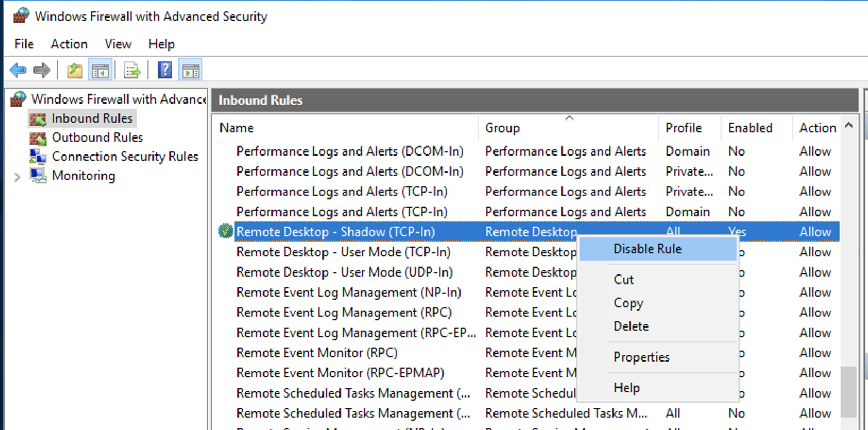The height and width of the screenshot is (430, 868).
Task: Choose Cut from context menu
Action: tap(658, 280)
